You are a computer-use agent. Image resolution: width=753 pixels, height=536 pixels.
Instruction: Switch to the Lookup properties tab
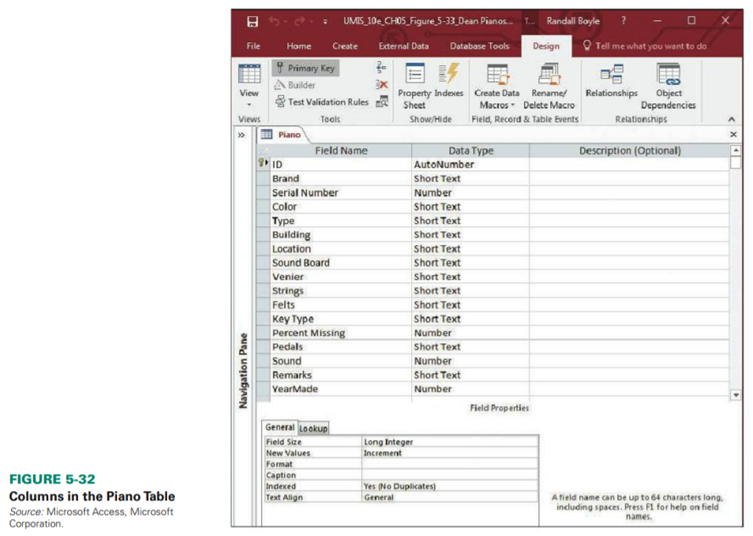(x=313, y=428)
